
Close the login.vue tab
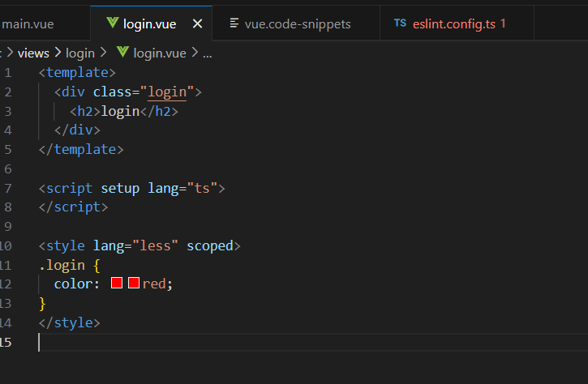[x=196, y=24]
